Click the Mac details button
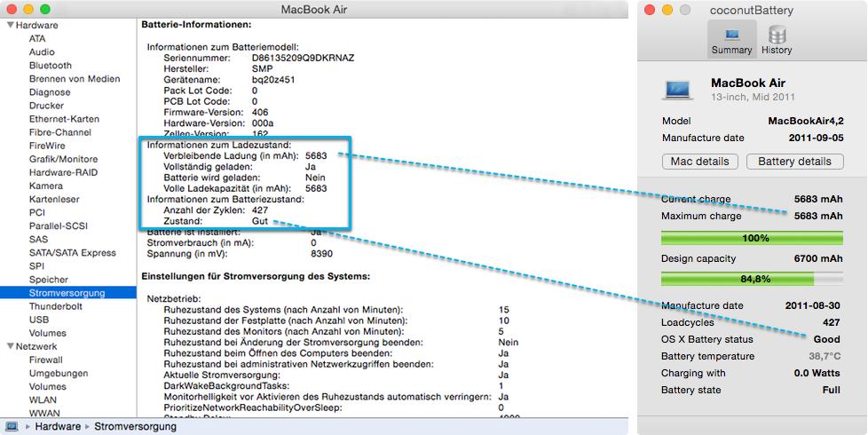Viewport: 868px width, 435px height. (x=699, y=162)
